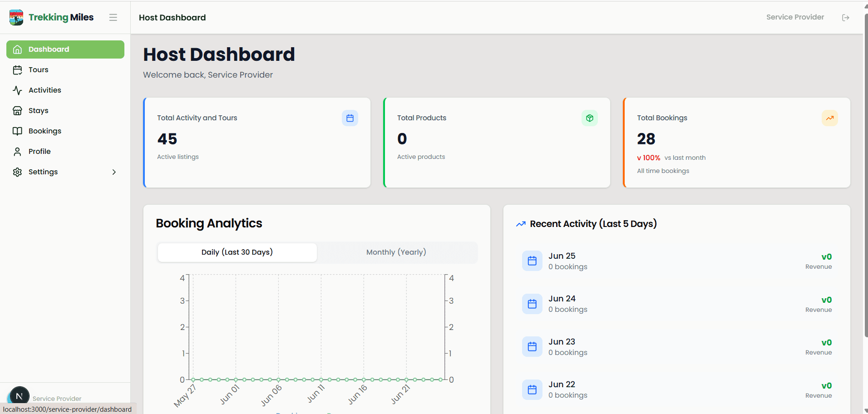
Task: Navigate to Bookings in the sidebar
Action: [65, 131]
